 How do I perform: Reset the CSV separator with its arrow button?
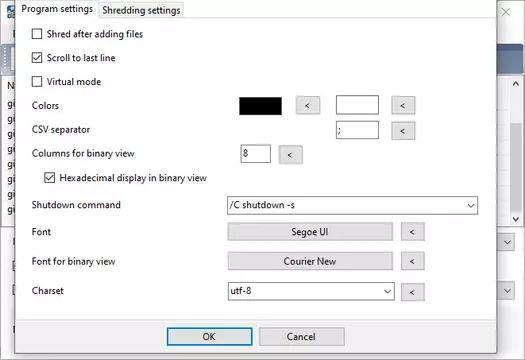point(403,131)
